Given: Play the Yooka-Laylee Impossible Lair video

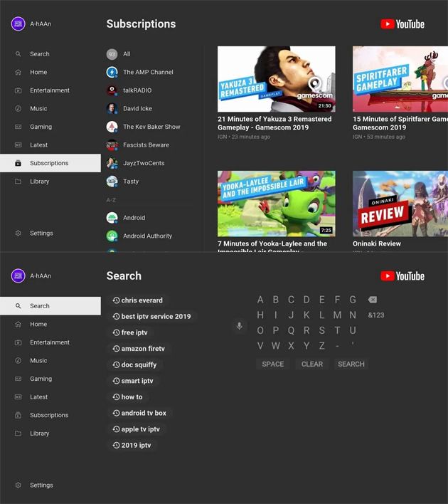Looking at the screenshot, I should point(276,204).
